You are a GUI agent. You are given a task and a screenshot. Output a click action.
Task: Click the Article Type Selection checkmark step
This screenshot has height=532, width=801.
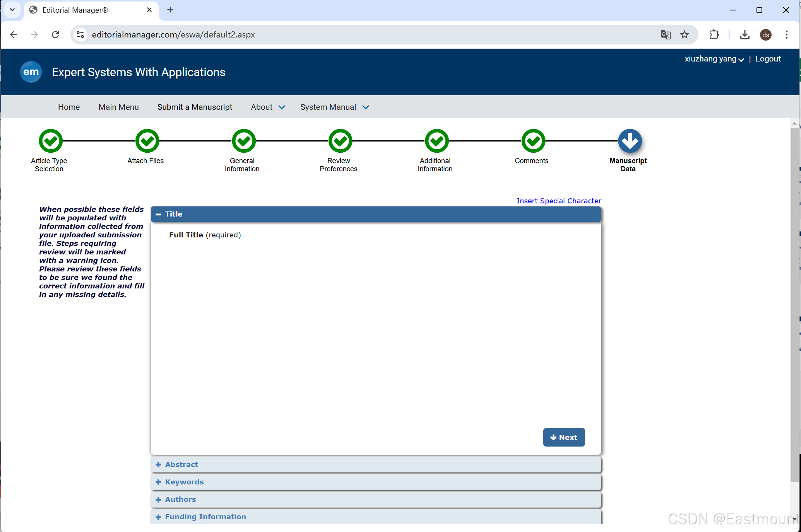tap(50, 141)
